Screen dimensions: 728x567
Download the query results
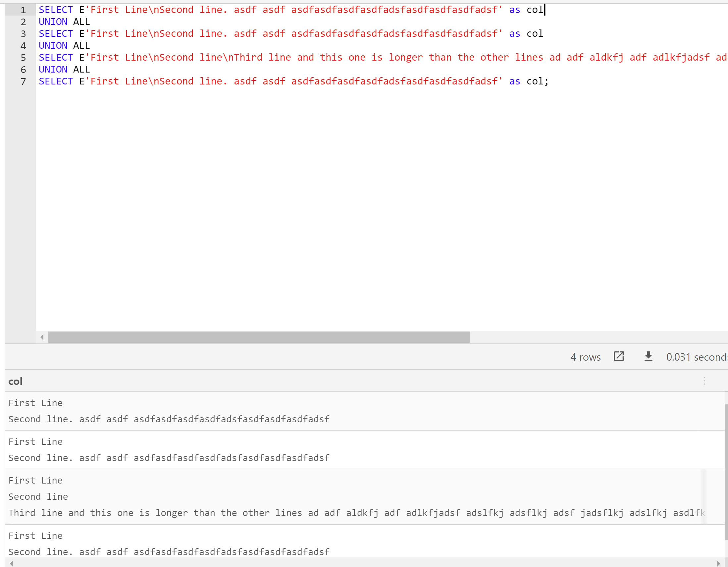648,357
